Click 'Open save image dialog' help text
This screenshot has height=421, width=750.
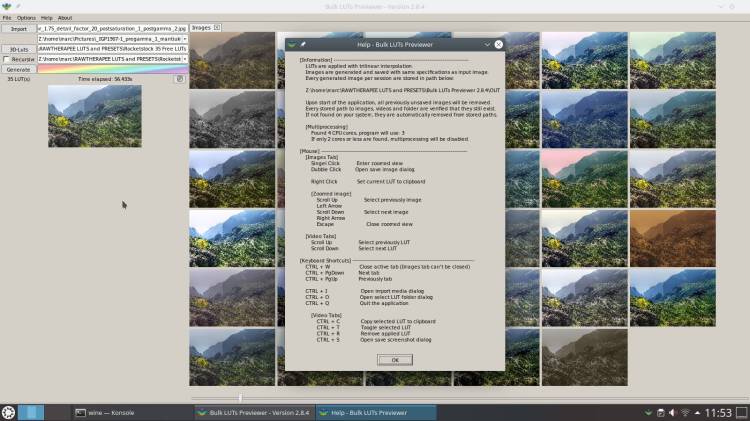tap(385, 169)
